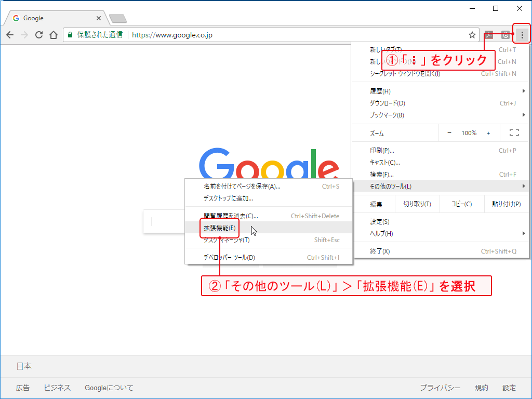Image resolution: width=532 pixels, height=399 pixels.
Task: Go back with the back arrow
Action: (x=10, y=35)
